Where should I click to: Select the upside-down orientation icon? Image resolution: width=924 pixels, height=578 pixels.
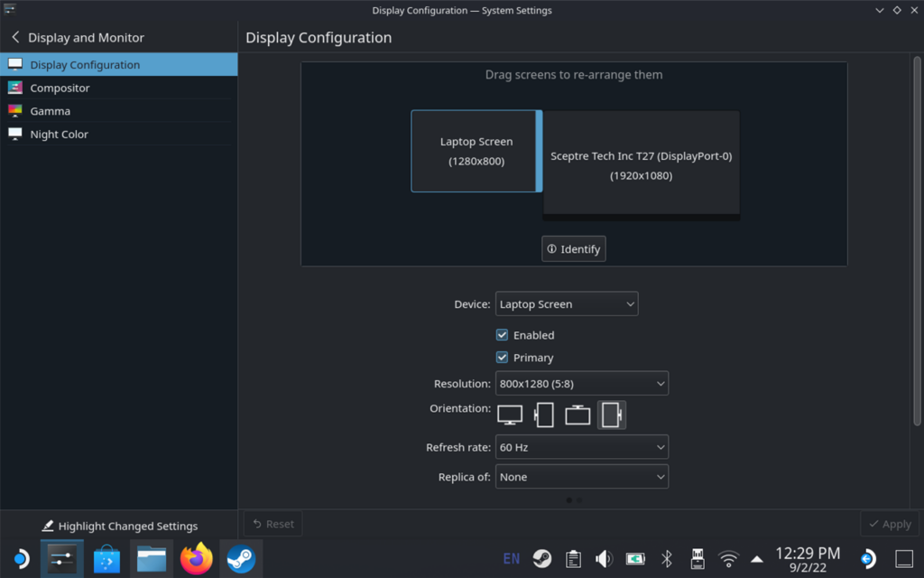coord(577,415)
